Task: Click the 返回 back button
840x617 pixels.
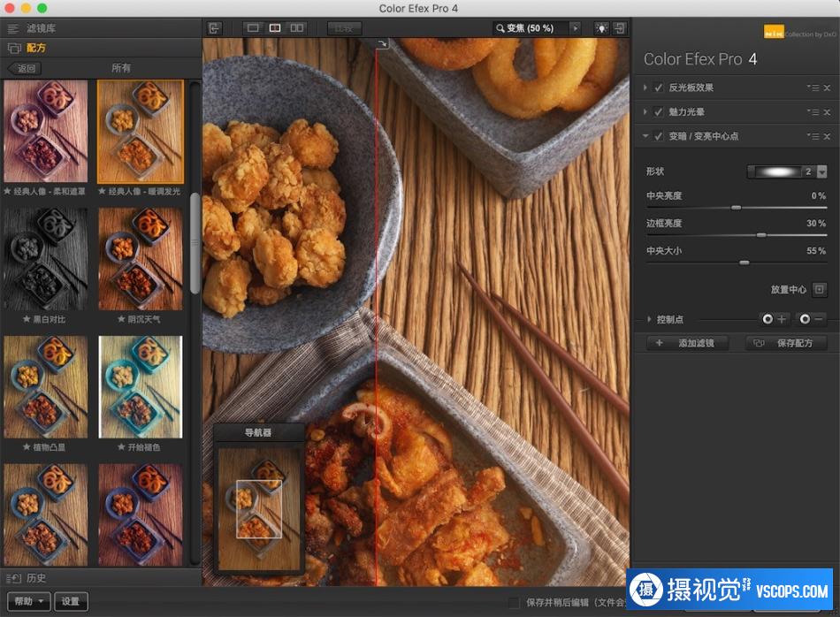Action: 25,69
